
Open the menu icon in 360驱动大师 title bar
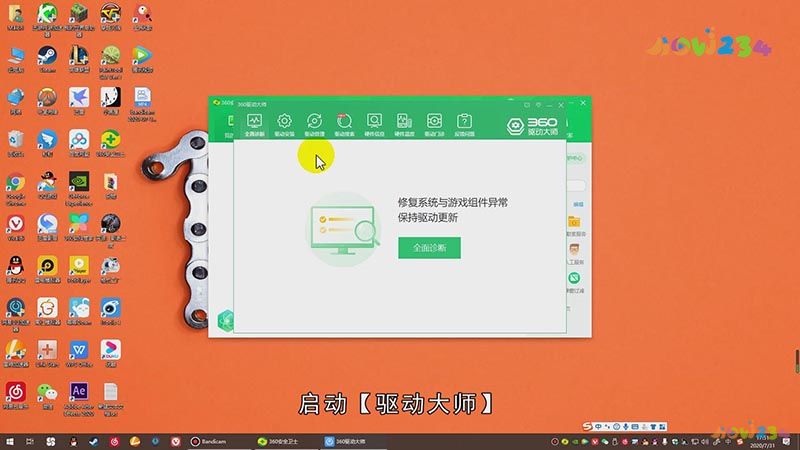538,105
